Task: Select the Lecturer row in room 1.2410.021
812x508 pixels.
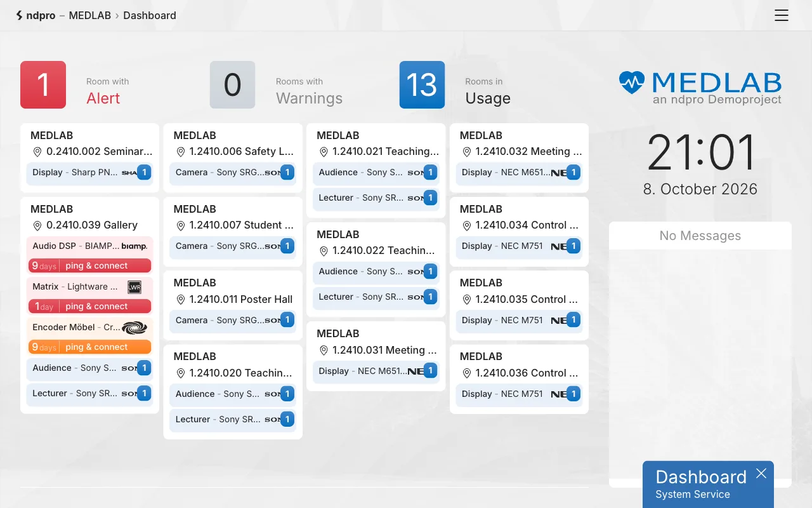Action: (376, 198)
